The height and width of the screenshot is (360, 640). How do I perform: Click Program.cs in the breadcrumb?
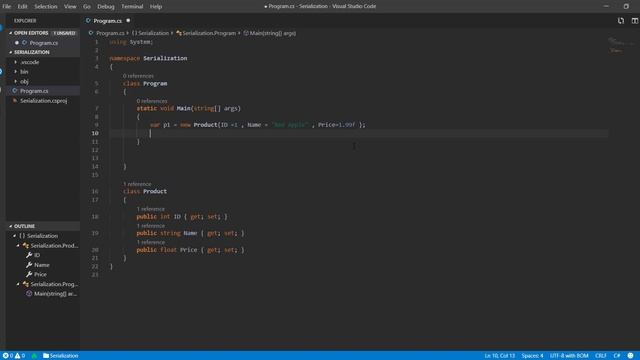pos(110,33)
